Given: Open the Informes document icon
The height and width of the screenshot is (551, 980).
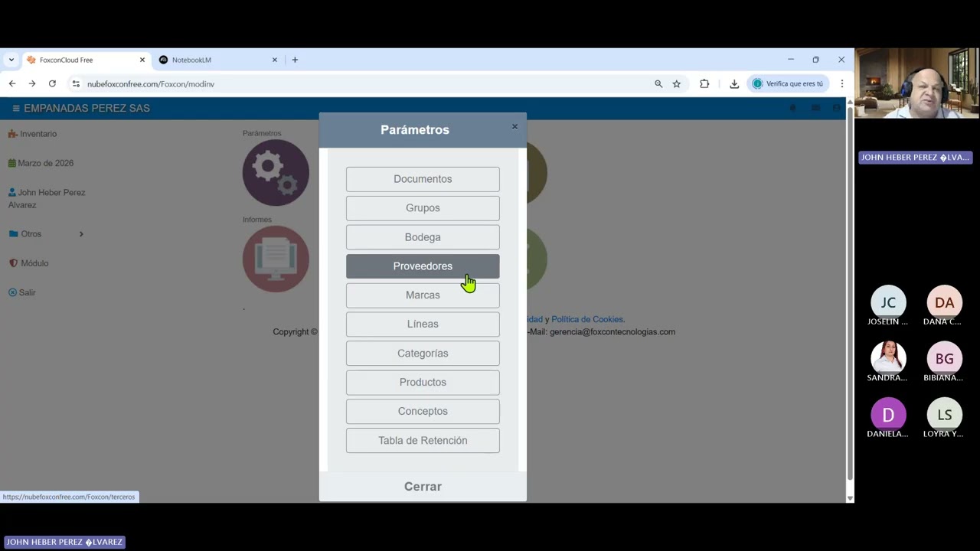Looking at the screenshot, I should (276, 259).
